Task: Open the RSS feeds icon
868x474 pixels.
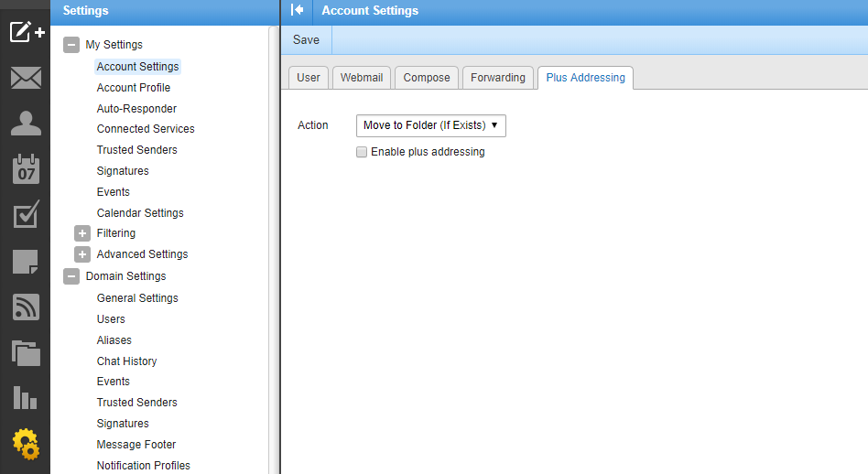Action: 26,307
